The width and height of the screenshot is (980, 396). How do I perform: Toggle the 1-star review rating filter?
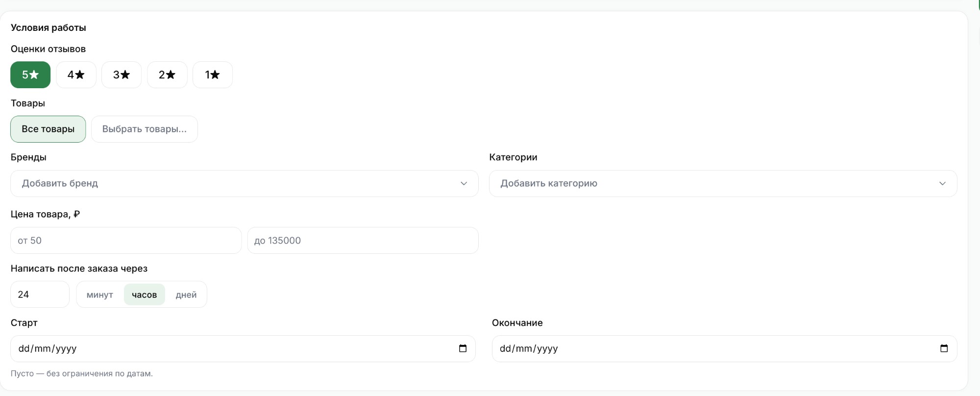(213, 74)
